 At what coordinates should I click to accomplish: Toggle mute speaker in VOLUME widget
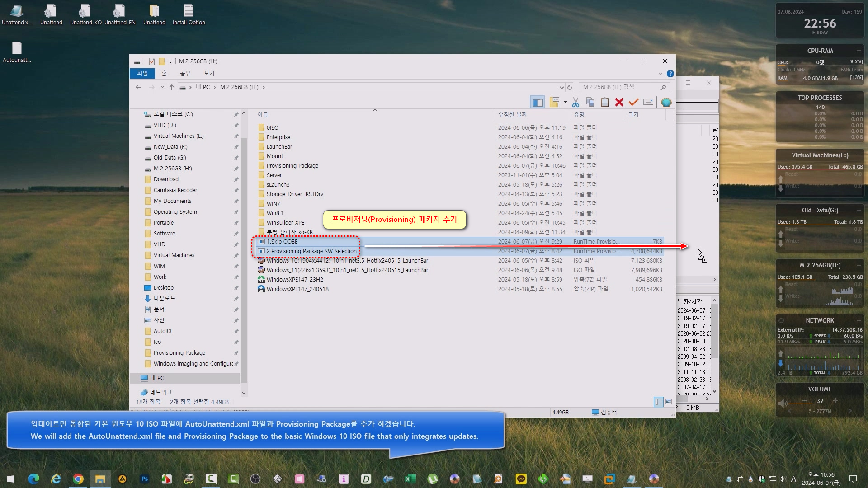coord(783,403)
